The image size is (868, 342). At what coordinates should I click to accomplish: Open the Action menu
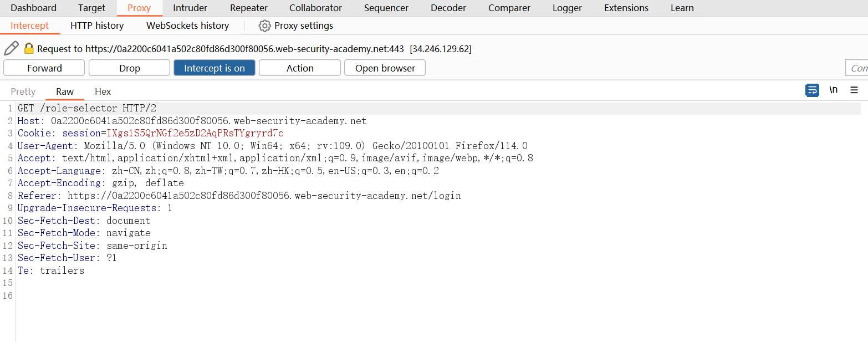tap(299, 68)
